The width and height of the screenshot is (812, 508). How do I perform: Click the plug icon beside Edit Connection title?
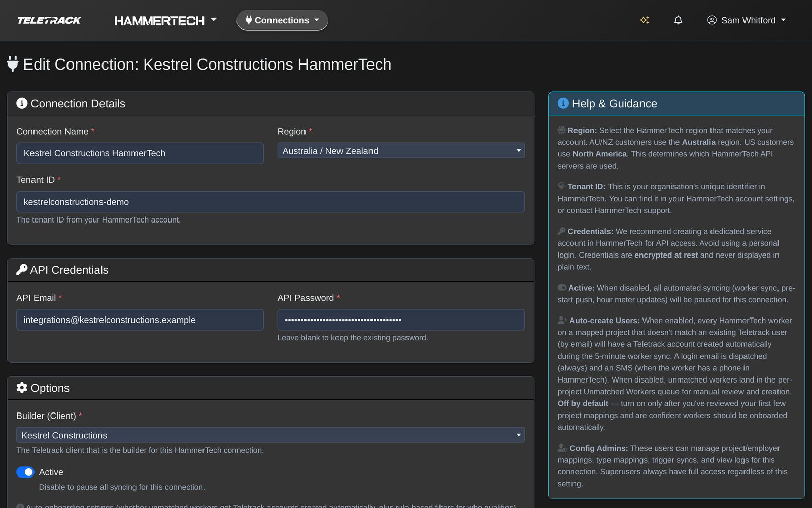point(13,64)
